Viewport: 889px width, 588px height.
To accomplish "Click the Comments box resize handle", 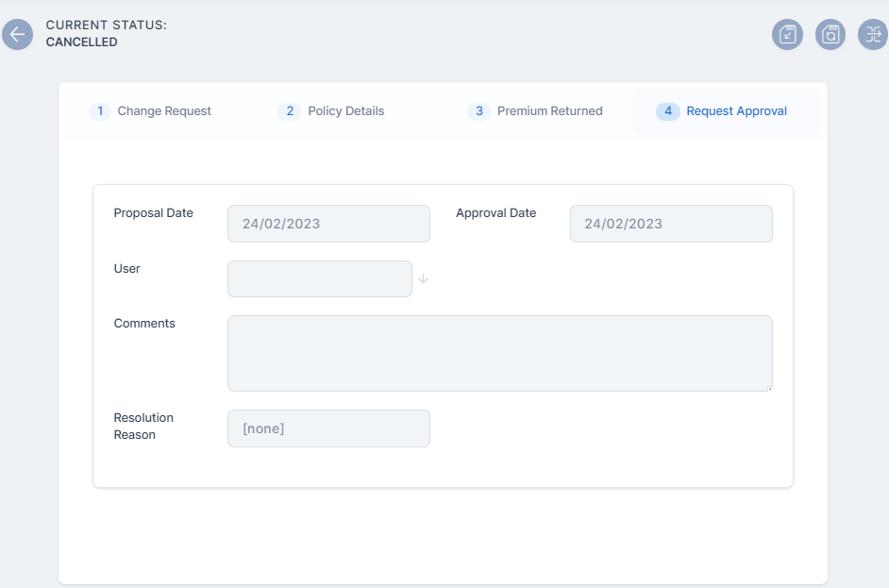I will [768, 387].
